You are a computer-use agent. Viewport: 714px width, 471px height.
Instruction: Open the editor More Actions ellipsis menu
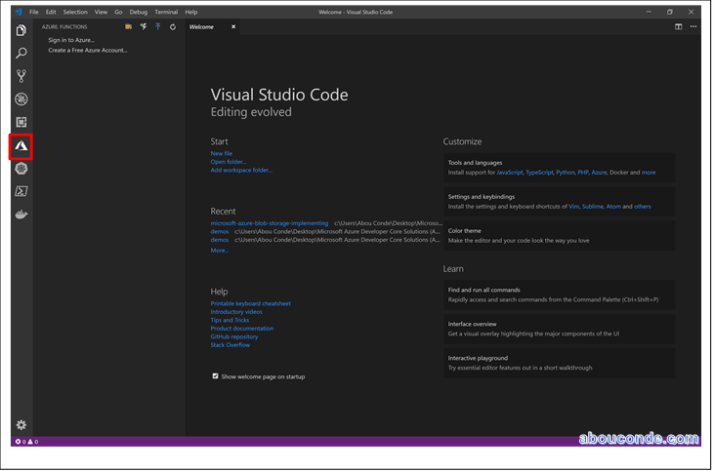coord(692,27)
